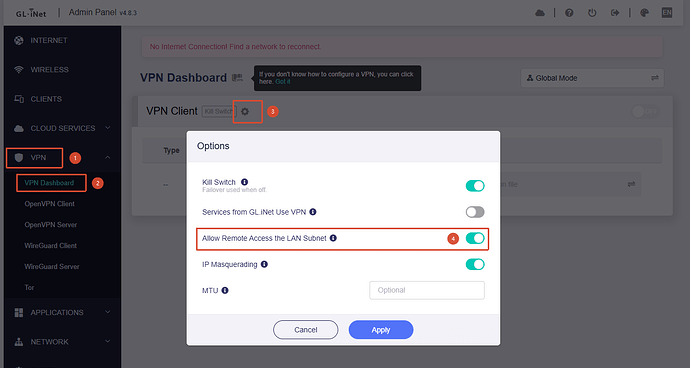690x368 pixels.
Task: Open VPN Client settings gear icon
Action: tap(245, 112)
